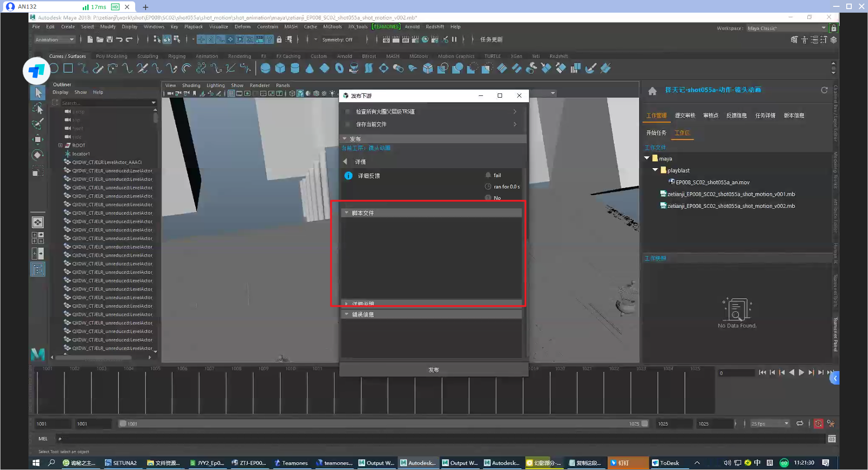868x470 pixels.
Task: Open the Animation menu set dropdown
Action: coord(55,40)
